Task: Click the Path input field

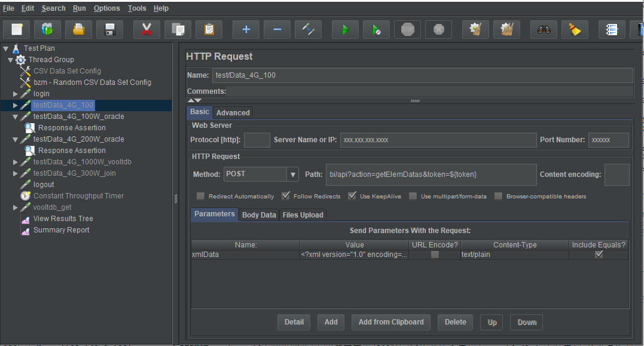Action: [x=431, y=174]
